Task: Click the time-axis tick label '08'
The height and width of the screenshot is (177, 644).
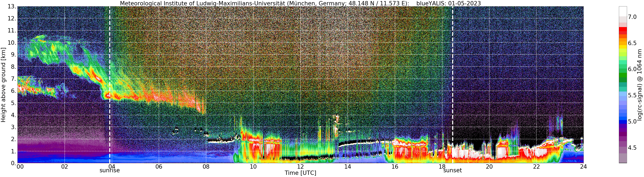Action: (206, 167)
